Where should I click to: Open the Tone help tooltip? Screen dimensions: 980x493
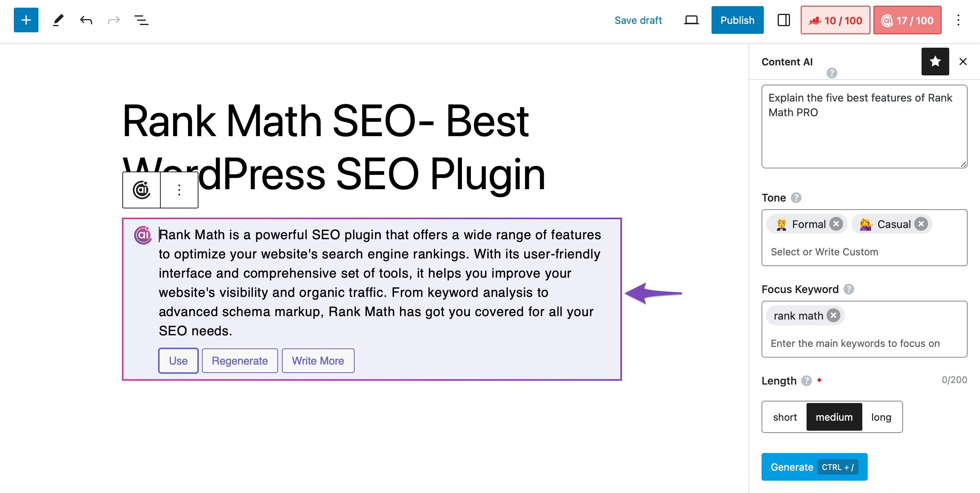coord(797,198)
